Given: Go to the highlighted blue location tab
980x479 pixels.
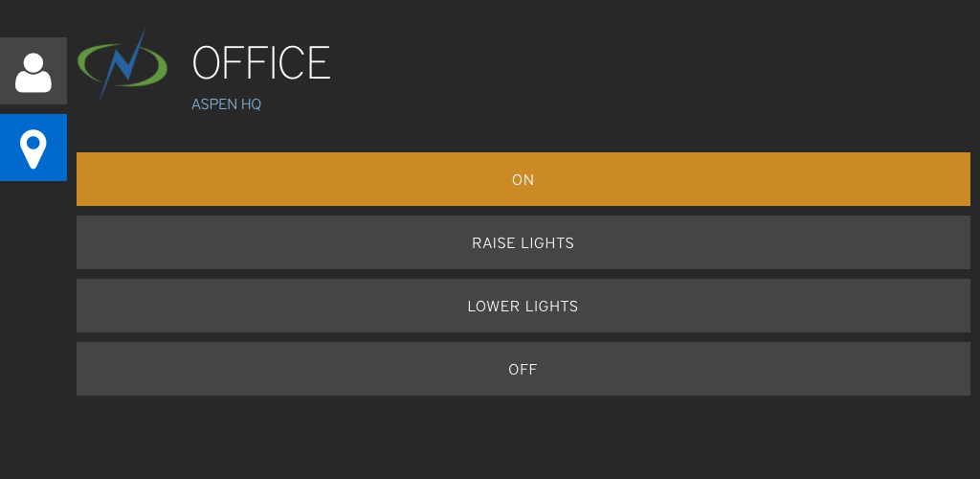Looking at the screenshot, I should 33,148.
